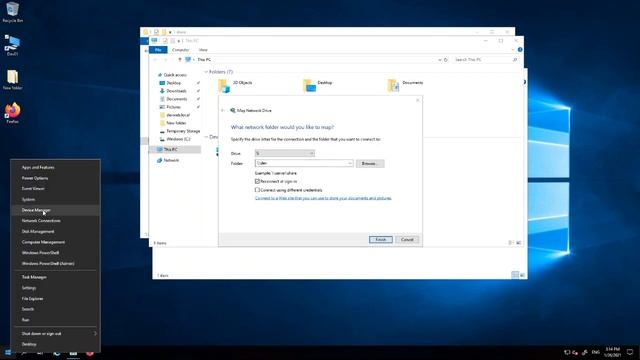
Task: Open the Documents folder in Folders group
Action: pyautogui.click(x=405, y=85)
